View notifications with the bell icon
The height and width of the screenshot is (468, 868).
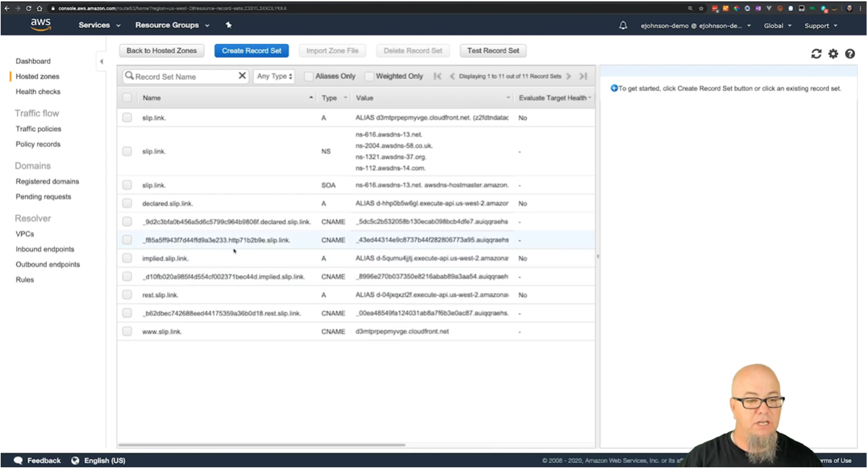[624, 25]
